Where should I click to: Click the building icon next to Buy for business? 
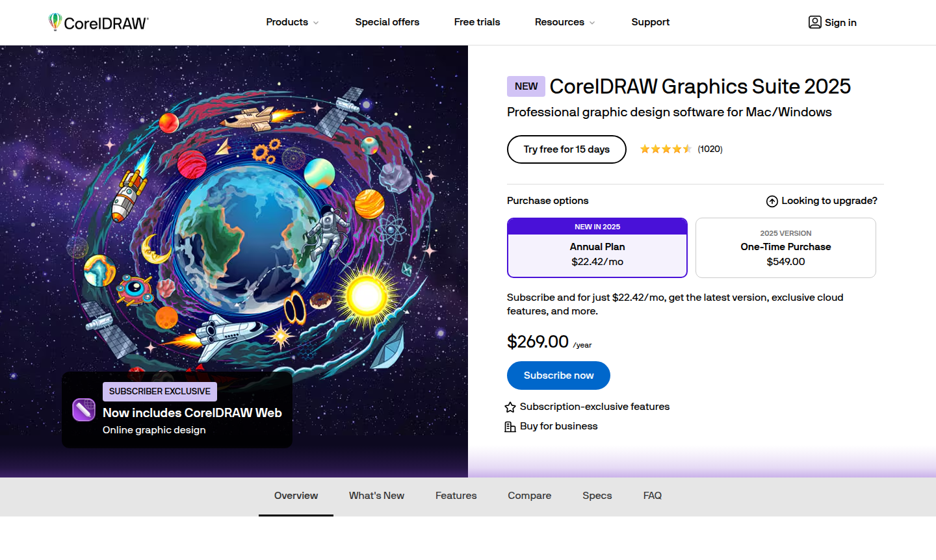click(x=510, y=426)
